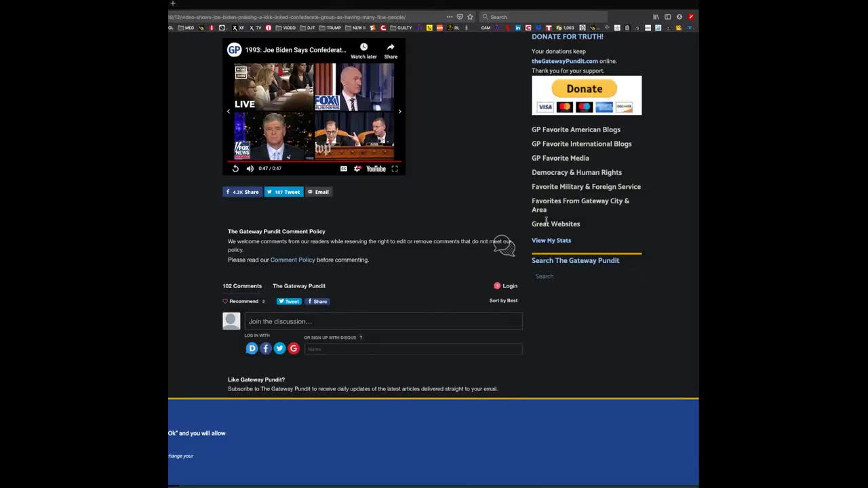868x488 pixels.
Task: Log in with Facebook icon
Action: [266, 348]
